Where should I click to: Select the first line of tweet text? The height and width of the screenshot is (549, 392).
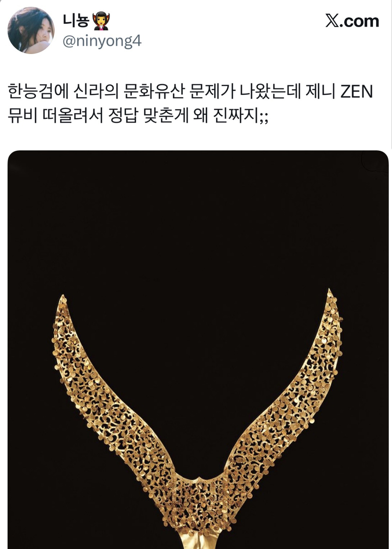pos(190,92)
